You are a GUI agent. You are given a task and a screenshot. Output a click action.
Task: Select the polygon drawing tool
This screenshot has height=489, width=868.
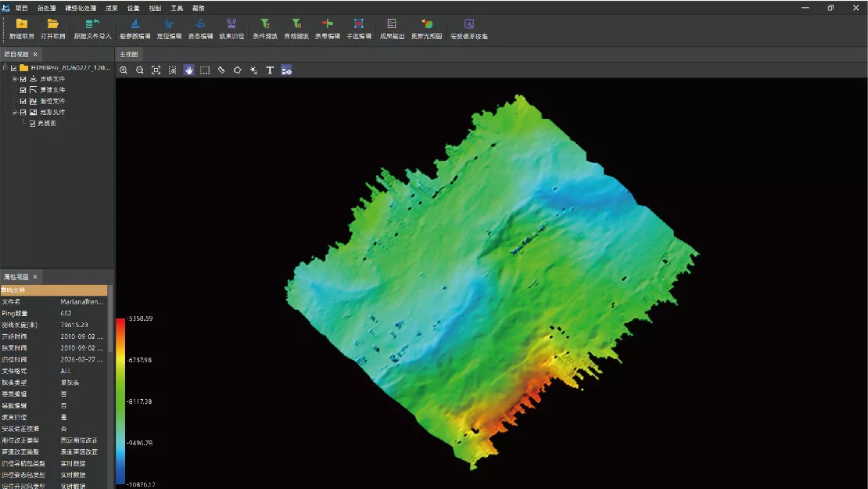[x=238, y=70]
